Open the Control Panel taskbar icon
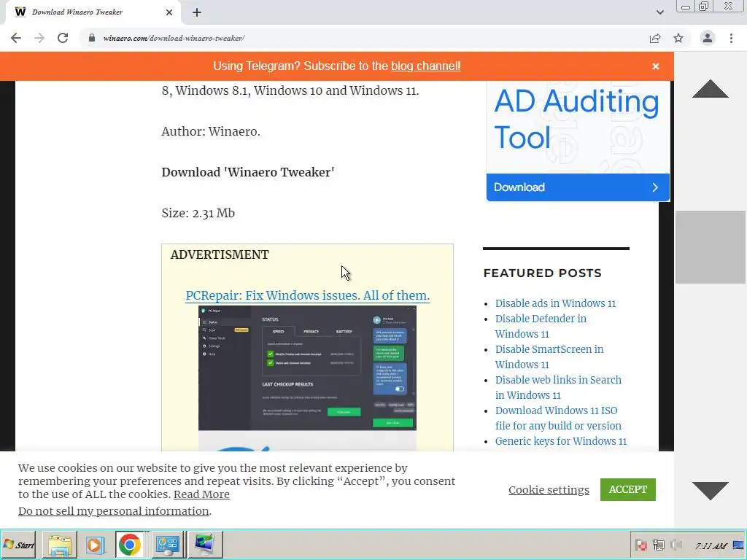Image resolution: width=747 pixels, height=560 pixels. point(167,545)
